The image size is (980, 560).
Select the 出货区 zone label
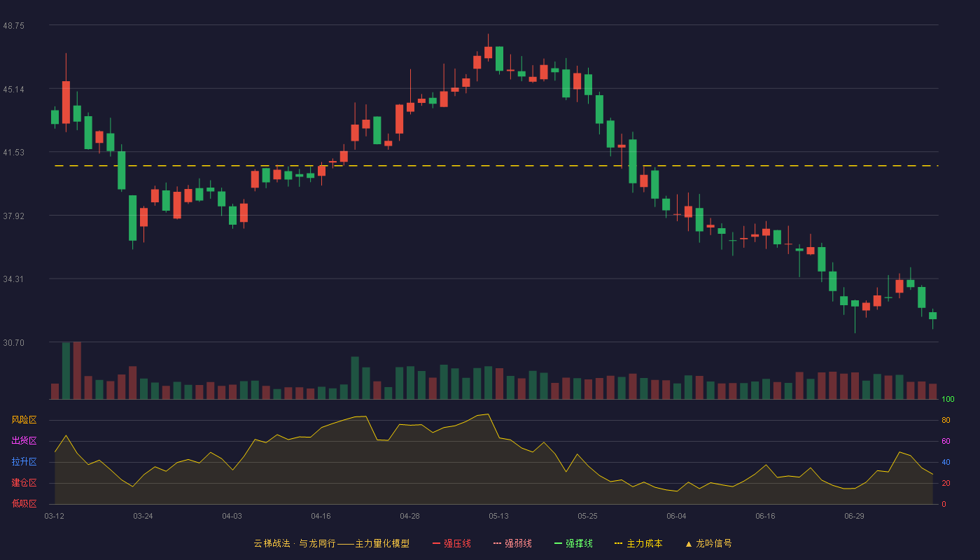tap(24, 441)
